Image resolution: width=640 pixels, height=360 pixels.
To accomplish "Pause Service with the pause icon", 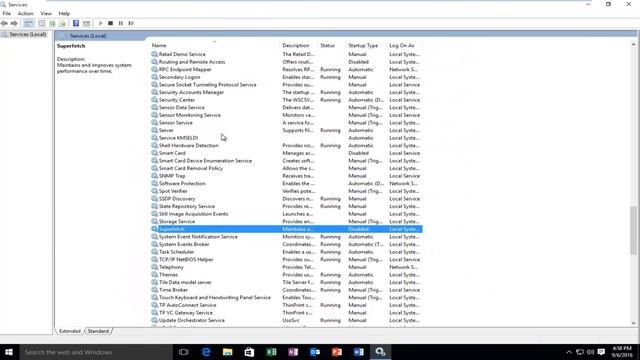I will (121, 23).
